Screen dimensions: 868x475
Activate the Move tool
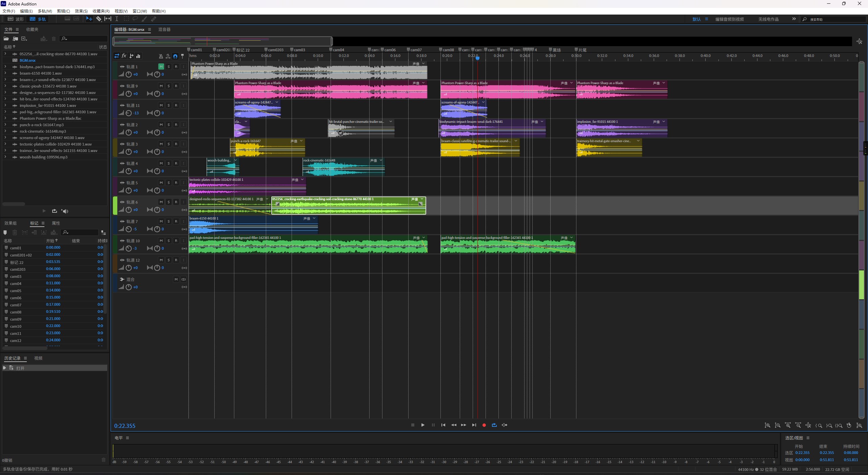point(89,19)
